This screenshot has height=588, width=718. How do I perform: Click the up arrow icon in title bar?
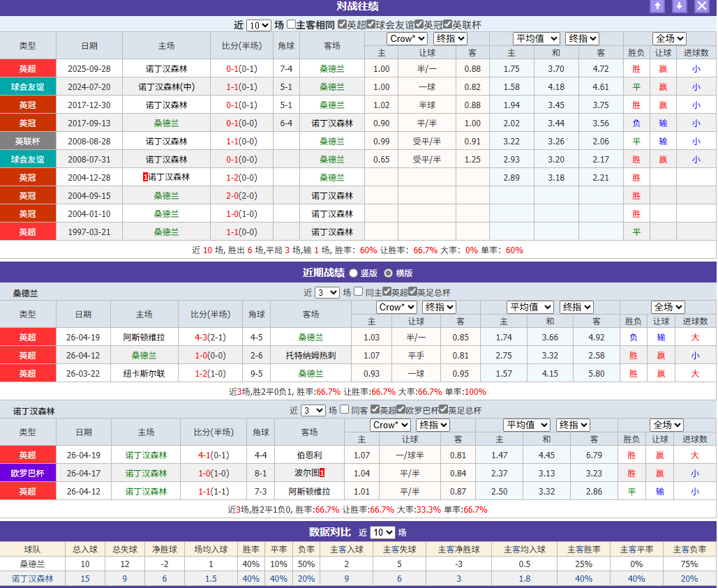pos(658,7)
